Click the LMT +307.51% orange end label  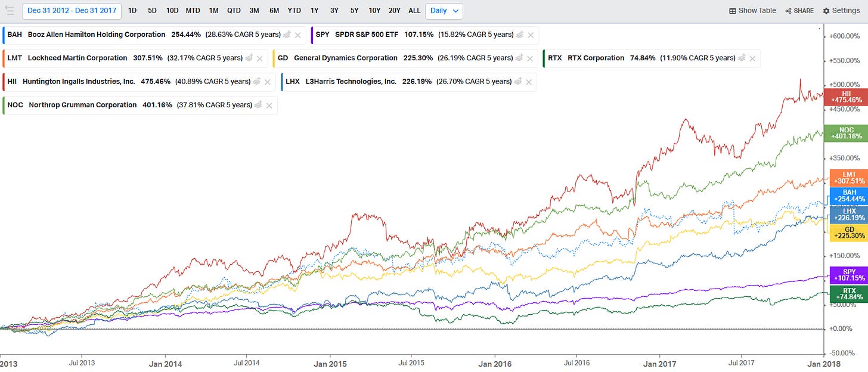pyautogui.click(x=848, y=178)
